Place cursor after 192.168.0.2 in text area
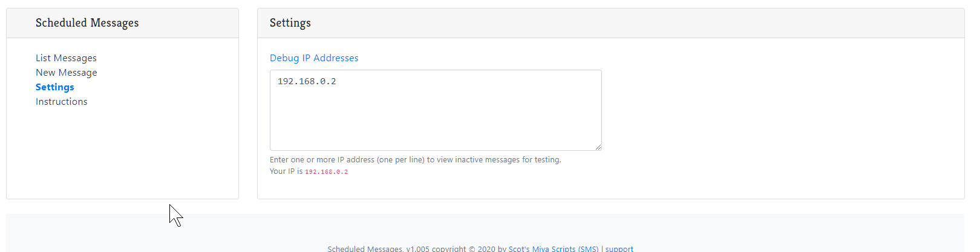Viewport: 980px width, 252px height. [x=337, y=82]
